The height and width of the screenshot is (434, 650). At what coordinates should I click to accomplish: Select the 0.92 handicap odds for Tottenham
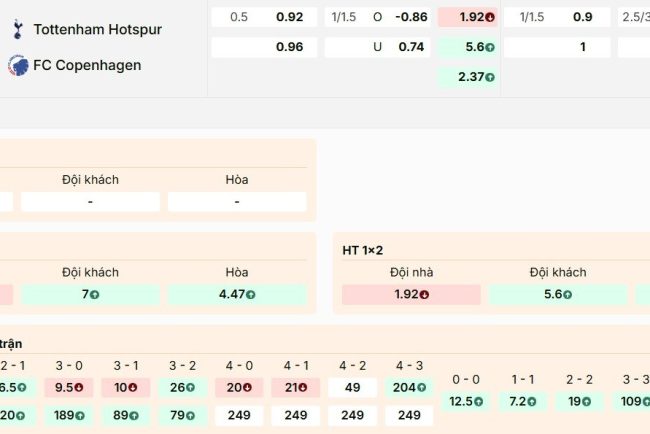tap(289, 17)
